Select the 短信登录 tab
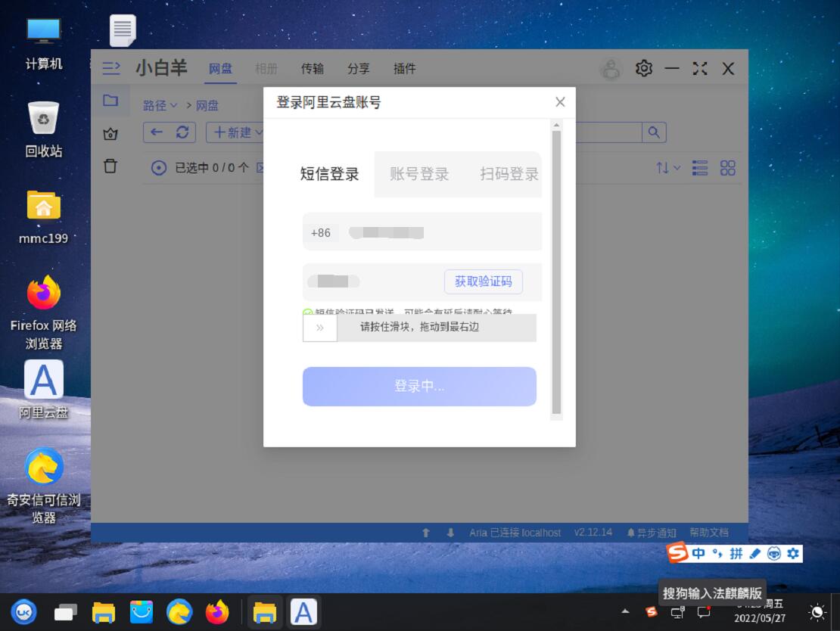Viewport: 840px width, 631px height. pyautogui.click(x=329, y=174)
